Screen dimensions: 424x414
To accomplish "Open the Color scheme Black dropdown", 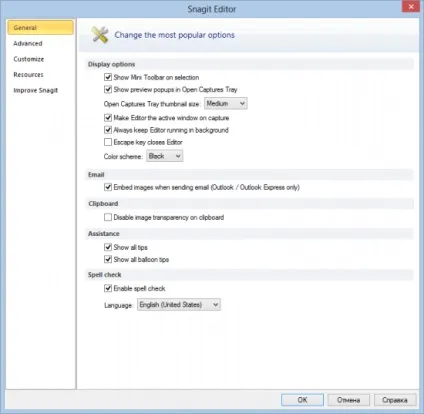I will [165, 156].
